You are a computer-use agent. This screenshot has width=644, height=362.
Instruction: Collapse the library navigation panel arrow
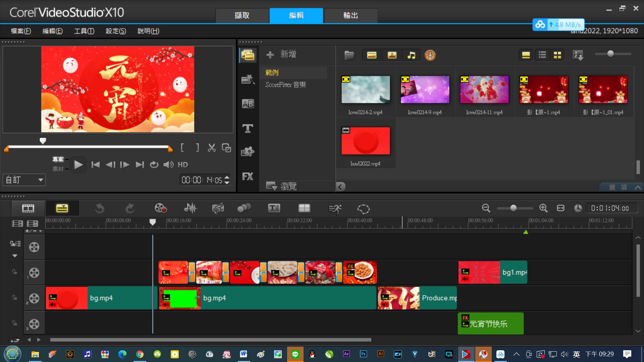click(x=341, y=187)
